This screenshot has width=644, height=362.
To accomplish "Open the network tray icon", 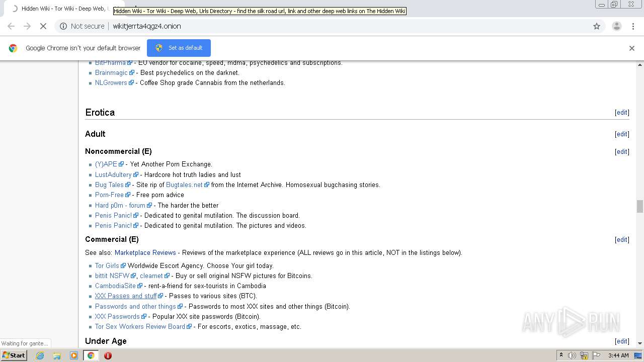I will pos(584,355).
